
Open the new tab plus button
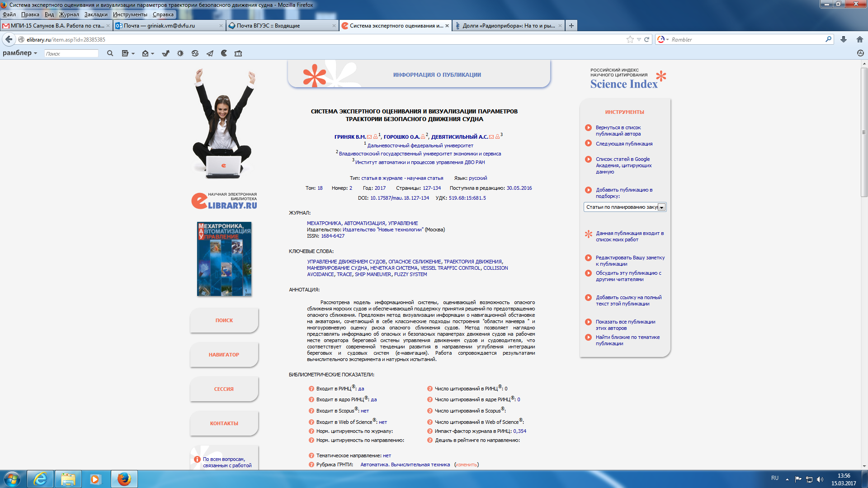pos(571,26)
